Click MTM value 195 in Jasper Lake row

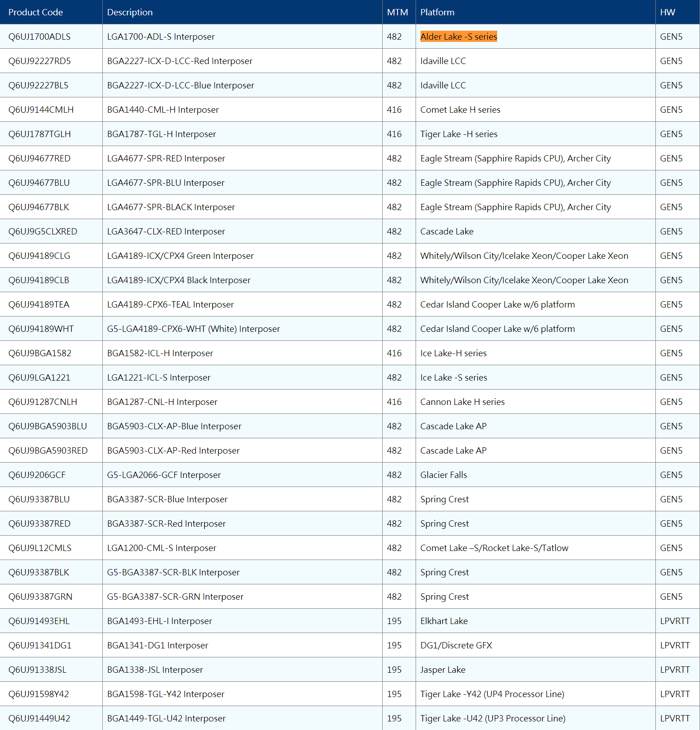tap(394, 670)
